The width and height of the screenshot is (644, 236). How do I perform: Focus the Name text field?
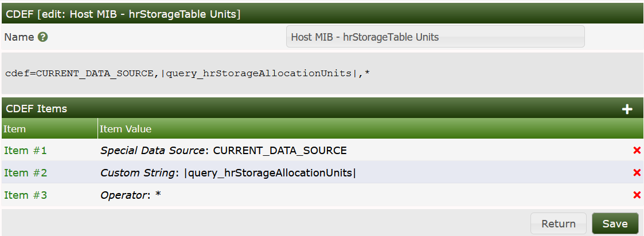[435, 37]
